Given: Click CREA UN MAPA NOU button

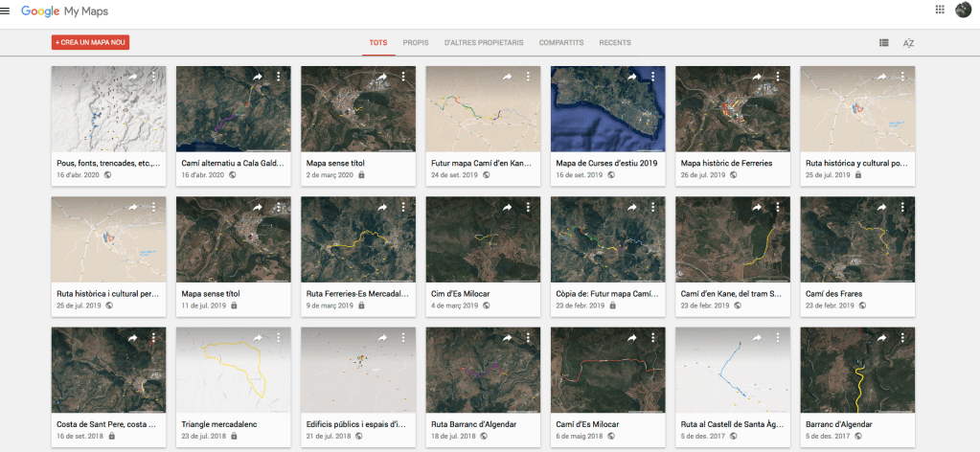Looking at the screenshot, I should tap(91, 43).
